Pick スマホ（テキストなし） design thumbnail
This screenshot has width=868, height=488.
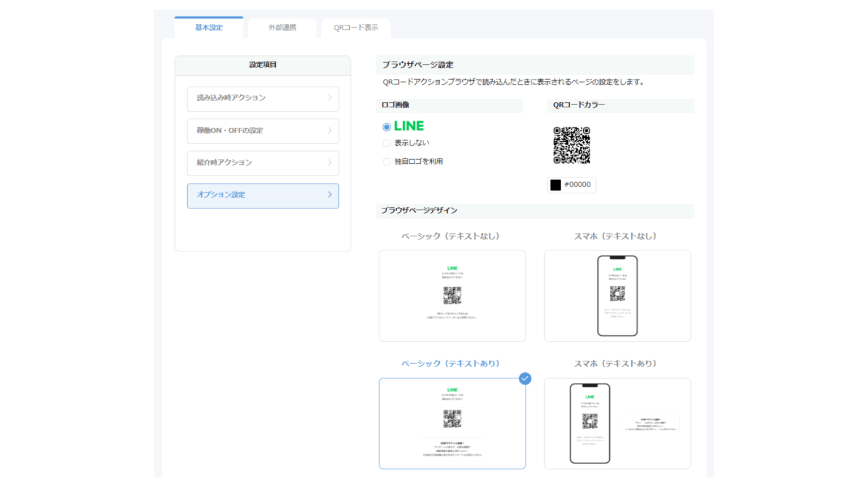pyautogui.click(x=617, y=296)
